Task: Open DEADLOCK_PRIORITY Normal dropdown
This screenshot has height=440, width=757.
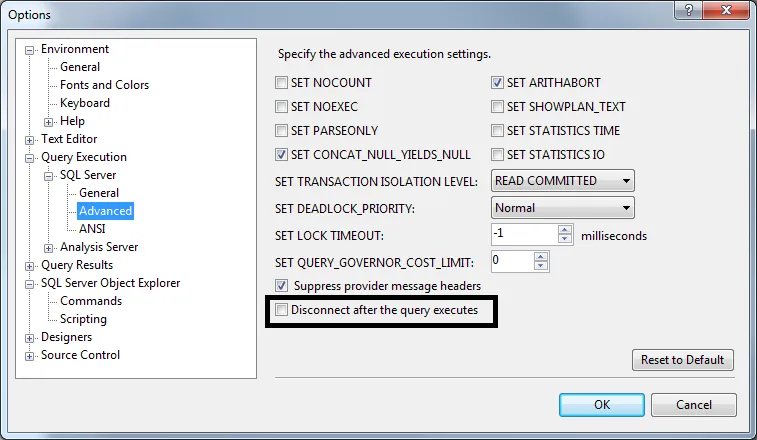Action: tap(562, 208)
